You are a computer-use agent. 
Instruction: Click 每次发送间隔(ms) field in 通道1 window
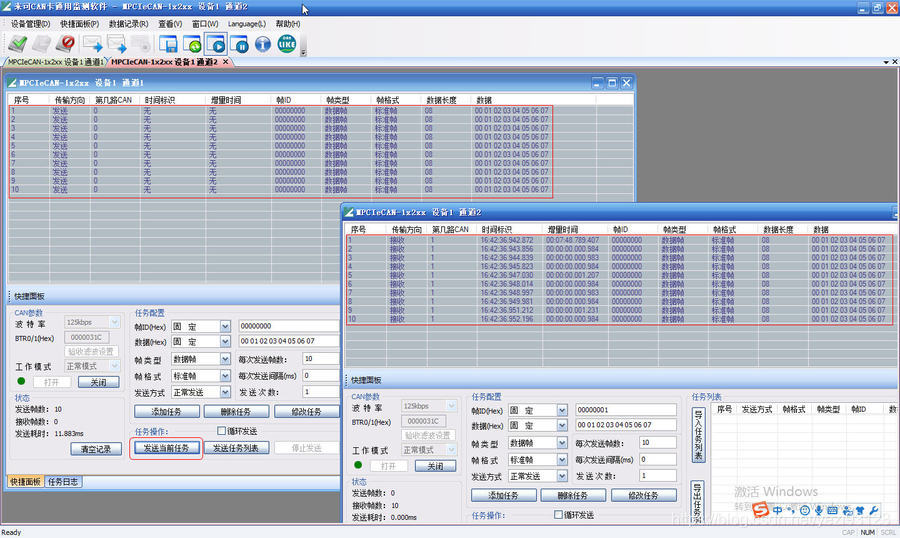[321, 375]
